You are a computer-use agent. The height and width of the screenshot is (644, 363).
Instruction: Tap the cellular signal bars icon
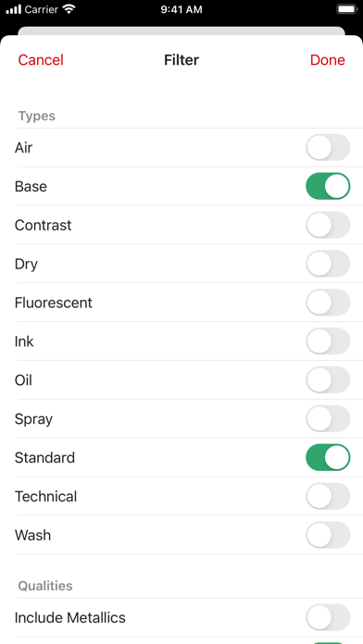13,9
